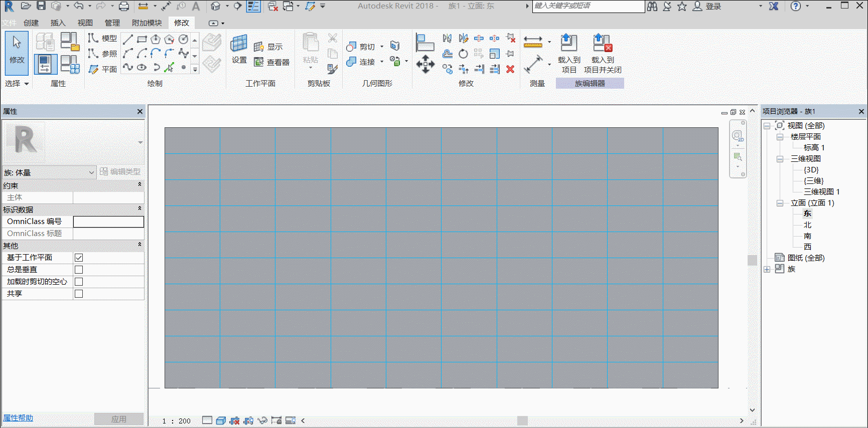The width and height of the screenshot is (868, 428).
Task: Expand the 族 tree node
Action: (767, 269)
